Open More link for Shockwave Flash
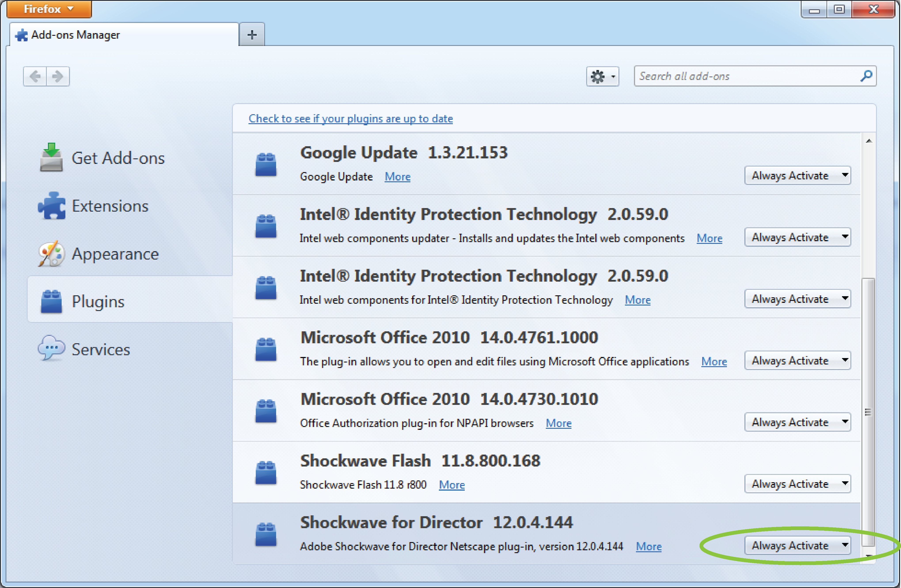Viewport: 901px width, 588px height. [x=452, y=485]
